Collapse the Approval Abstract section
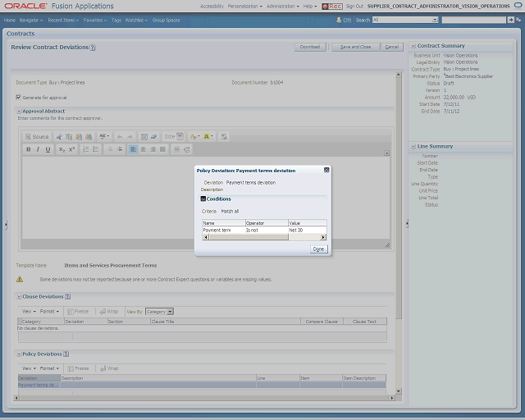 point(19,112)
